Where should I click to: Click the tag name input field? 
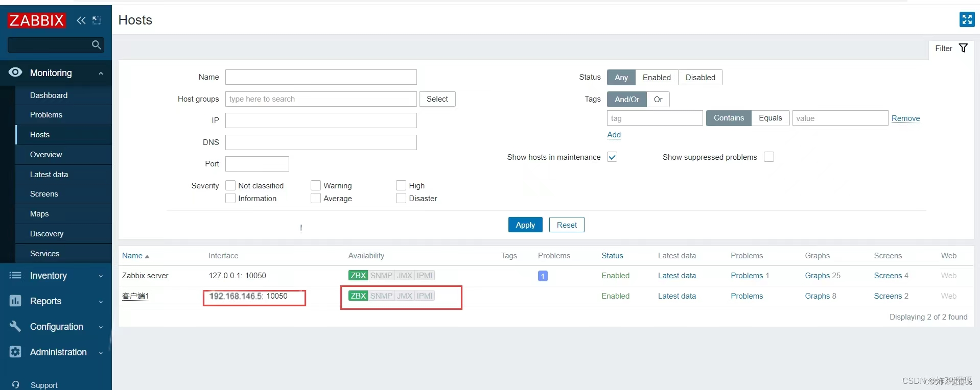(x=655, y=118)
